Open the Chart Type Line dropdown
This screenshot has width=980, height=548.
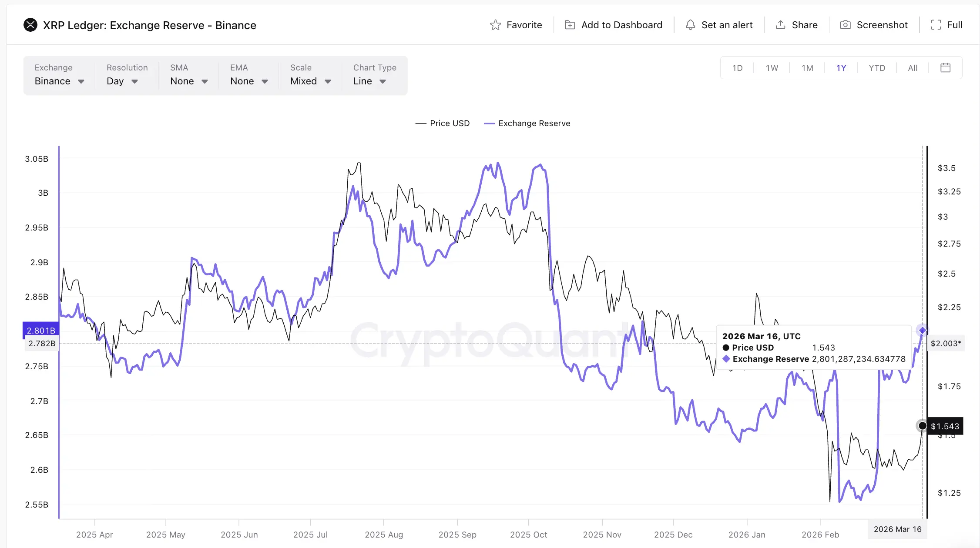[369, 81]
